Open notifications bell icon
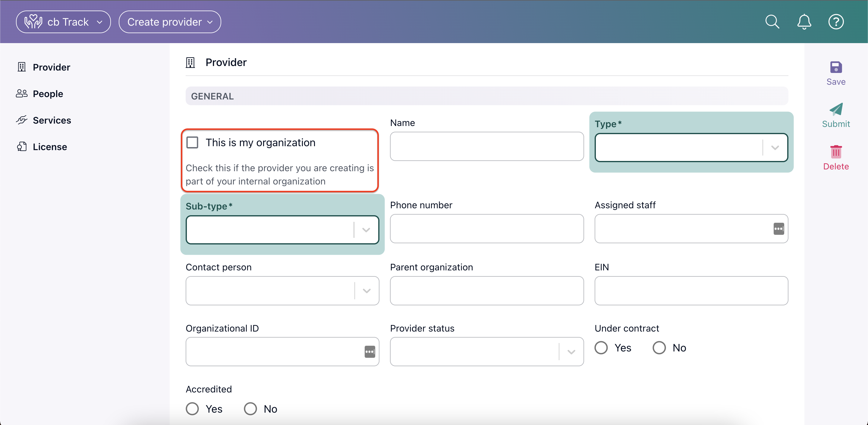 (x=804, y=22)
